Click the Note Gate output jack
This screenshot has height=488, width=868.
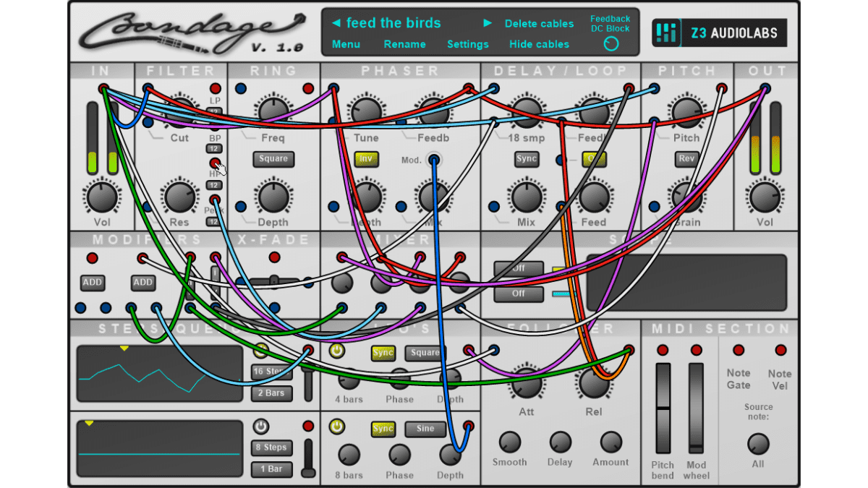click(739, 351)
